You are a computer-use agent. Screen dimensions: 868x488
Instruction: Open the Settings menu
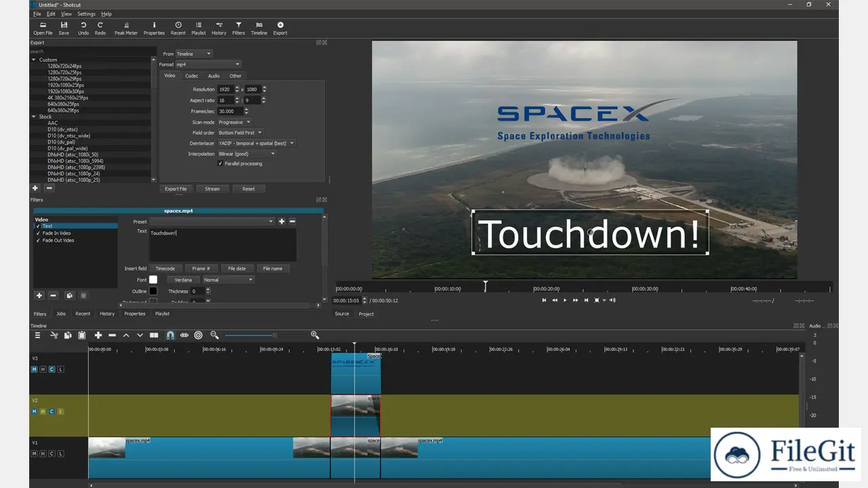click(86, 14)
